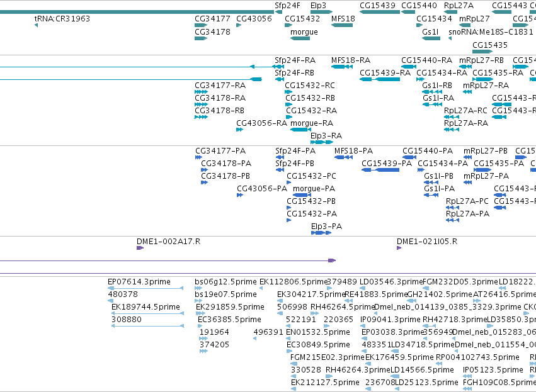Click the 374205 feature label
The width and height of the screenshot is (536, 392).
tap(214, 345)
